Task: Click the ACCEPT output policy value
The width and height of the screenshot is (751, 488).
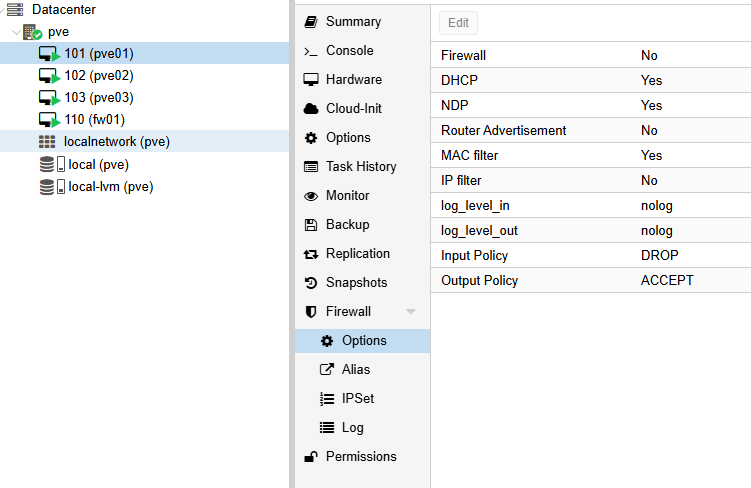Action: point(667,281)
